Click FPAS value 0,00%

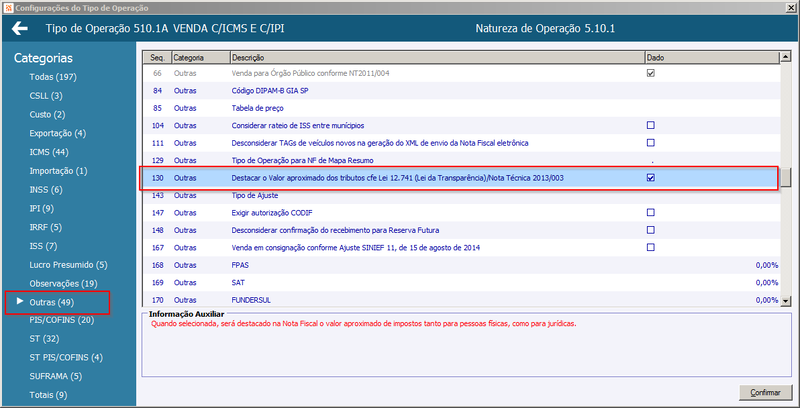pyautogui.click(x=767, y=265)
